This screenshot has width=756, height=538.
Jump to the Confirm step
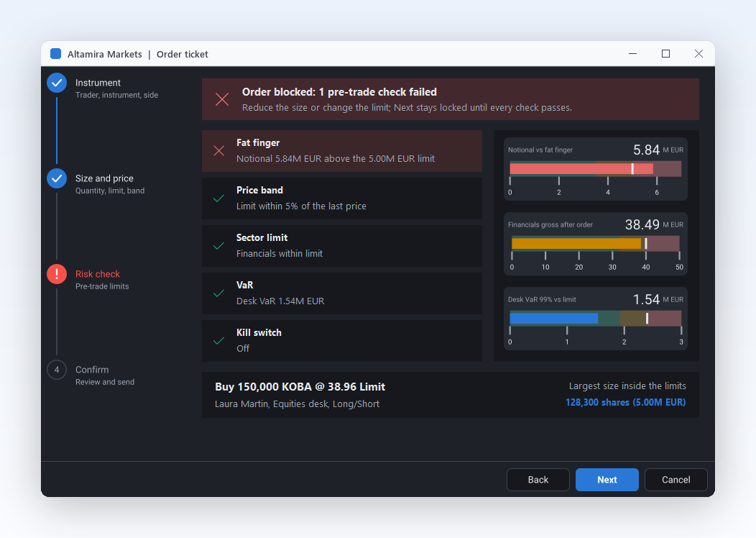coord(91,369)
